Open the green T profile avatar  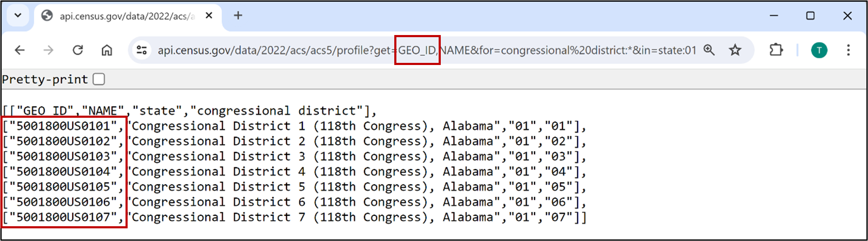point(819,50)
